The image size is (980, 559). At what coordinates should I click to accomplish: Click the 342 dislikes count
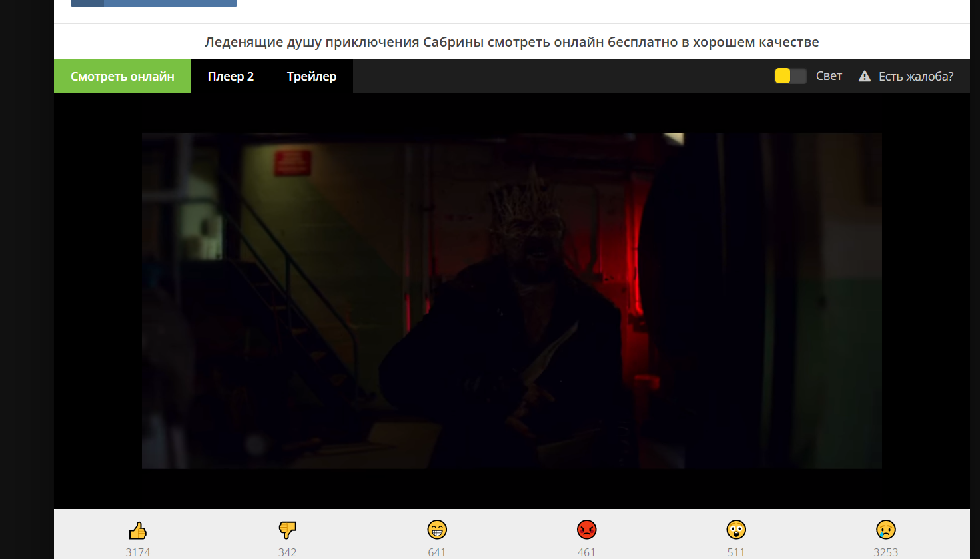(287, 552)
